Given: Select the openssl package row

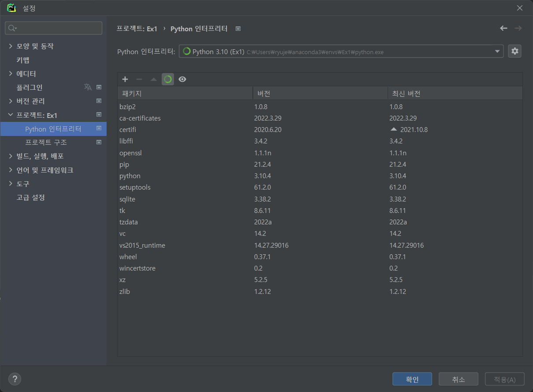Looking at the screenshot, I should (x=320, y=153).
